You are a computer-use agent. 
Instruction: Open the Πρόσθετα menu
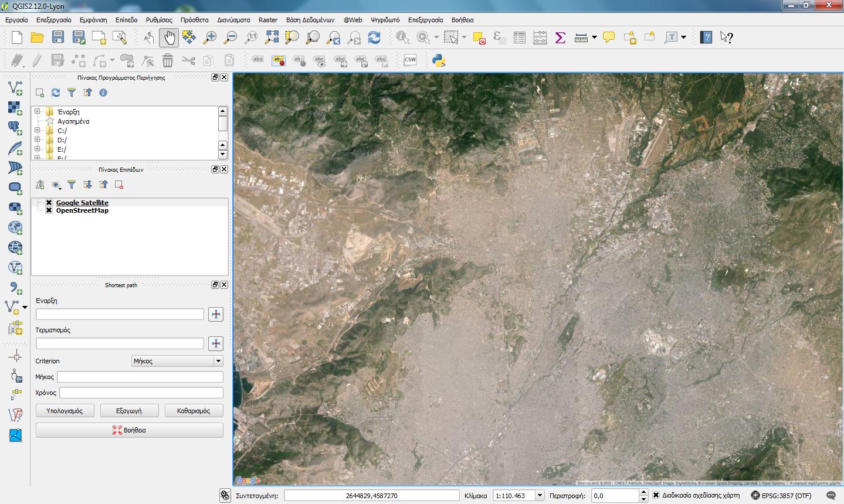point(194,20)
